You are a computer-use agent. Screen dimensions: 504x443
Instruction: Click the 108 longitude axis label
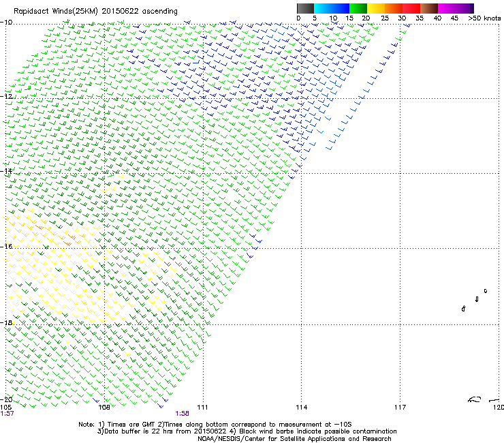click(104, 408)
